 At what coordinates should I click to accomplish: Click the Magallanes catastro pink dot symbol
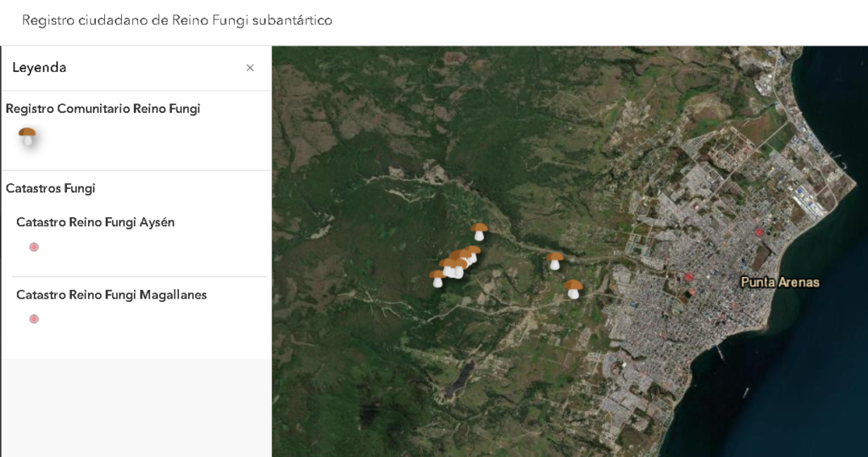point(34,320)
